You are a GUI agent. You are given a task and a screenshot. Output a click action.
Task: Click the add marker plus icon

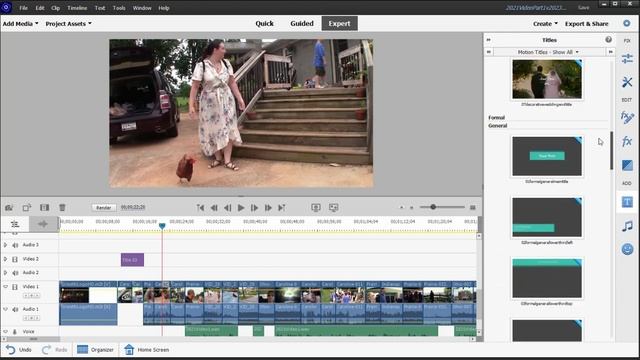point(43,224)
